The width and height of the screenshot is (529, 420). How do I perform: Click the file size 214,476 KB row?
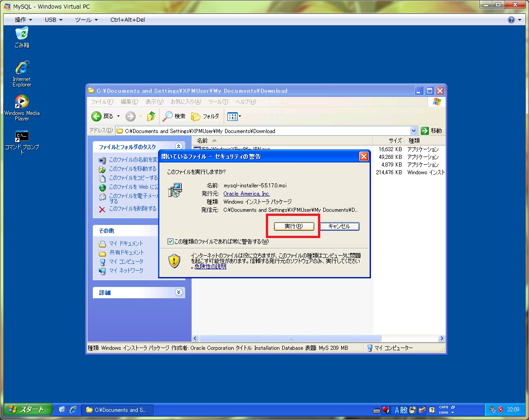click(x=389, y=172)
